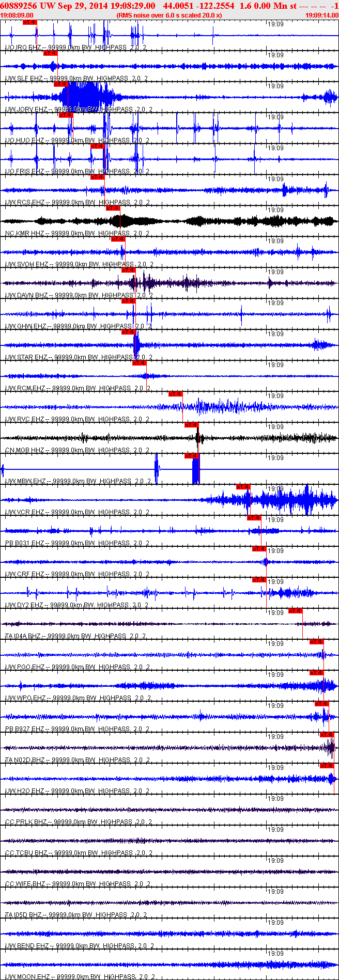
Task: Click the red pick marker on UW.PGO trace
Action: (x=317, y=642)
